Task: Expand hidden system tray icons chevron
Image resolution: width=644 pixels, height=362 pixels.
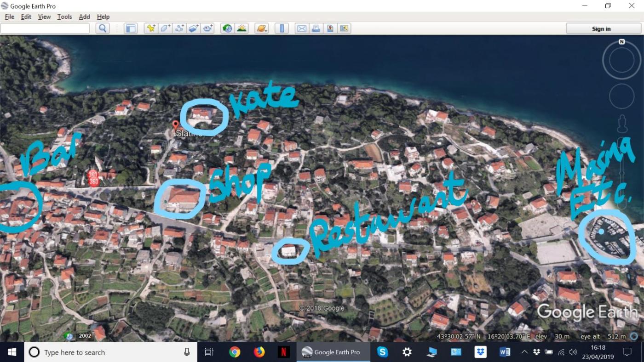Action: pos(524,352)
